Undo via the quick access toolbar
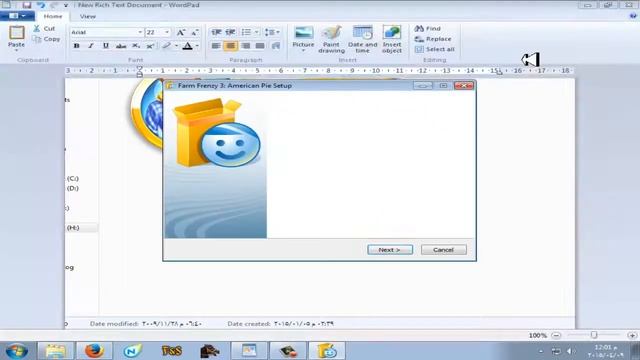640x360 pixels. coord(40,5)
